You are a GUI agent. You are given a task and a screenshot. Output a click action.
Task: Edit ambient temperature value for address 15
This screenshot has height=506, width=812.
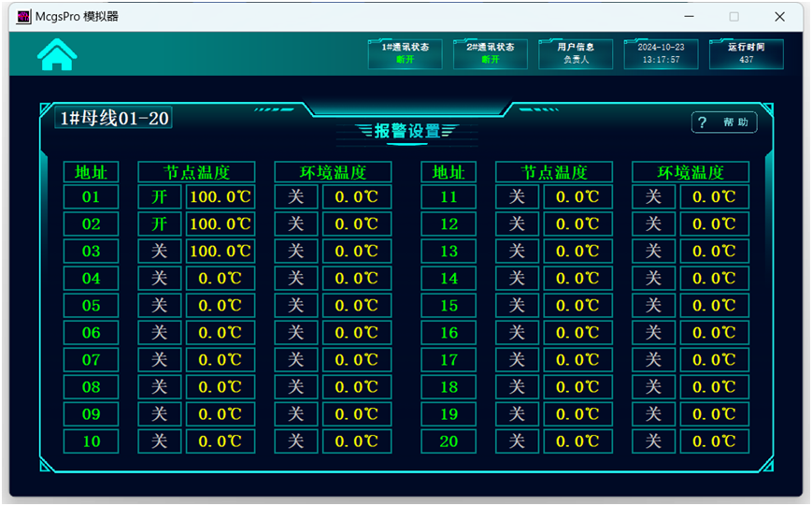[715, 305]
